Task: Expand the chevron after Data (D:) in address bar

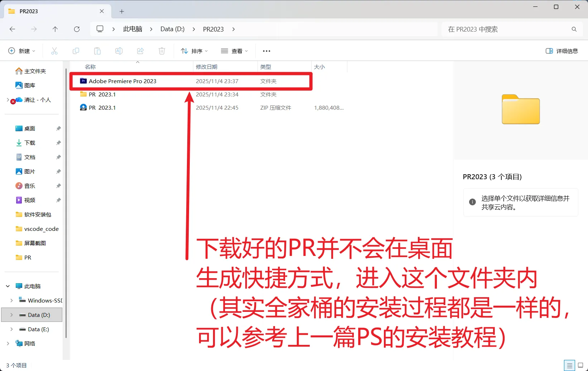Action: pos(194,29)
